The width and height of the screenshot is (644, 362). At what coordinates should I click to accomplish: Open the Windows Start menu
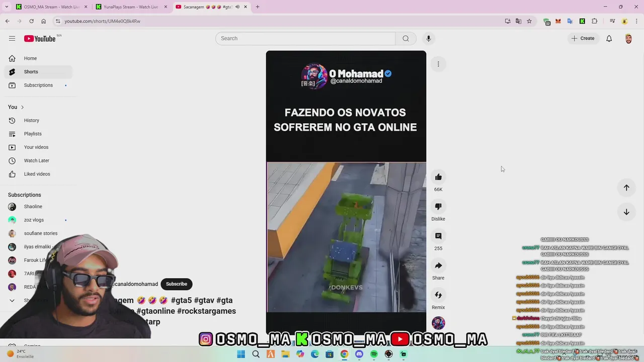pyautogui.click(x=241, y=354)
